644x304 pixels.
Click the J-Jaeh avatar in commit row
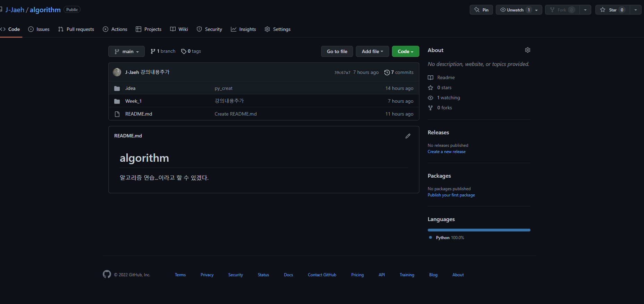pyautogui.click(x=117, y=72)
